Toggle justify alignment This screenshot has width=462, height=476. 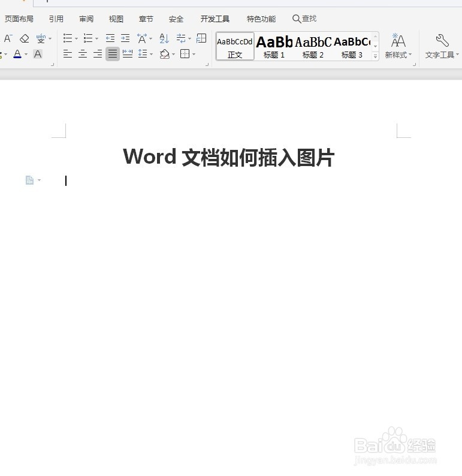[113, 54]
